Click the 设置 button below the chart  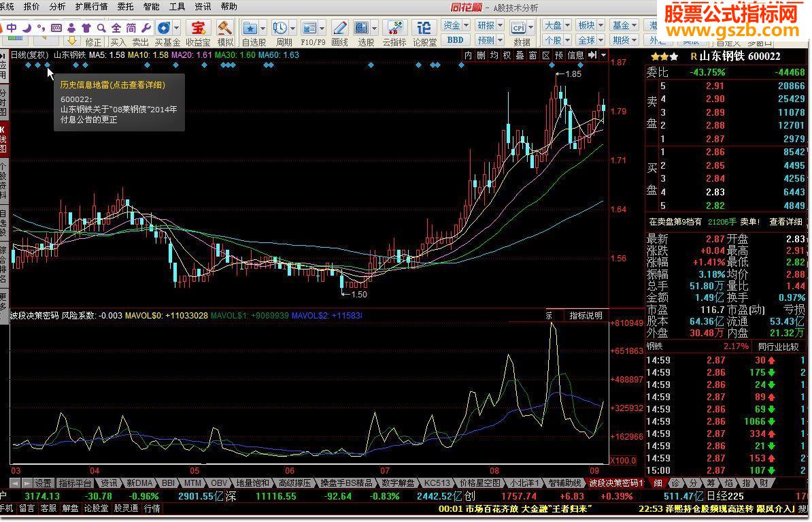click(43, 483)
